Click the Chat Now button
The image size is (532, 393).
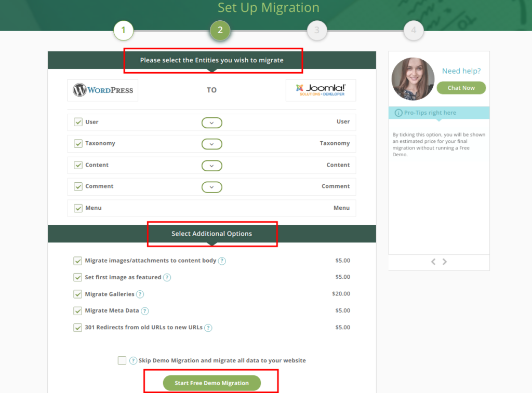461,88
